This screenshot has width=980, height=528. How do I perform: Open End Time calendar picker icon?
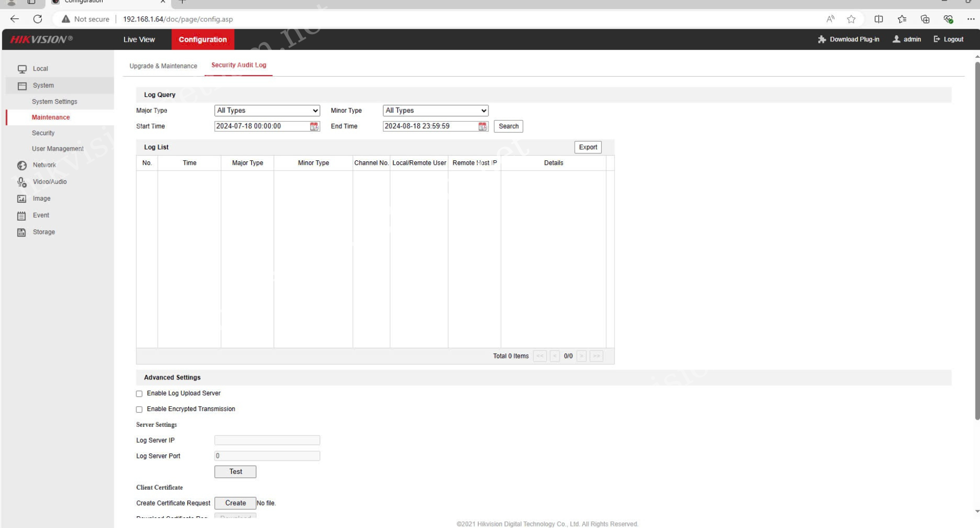click(x=482, y=127)
